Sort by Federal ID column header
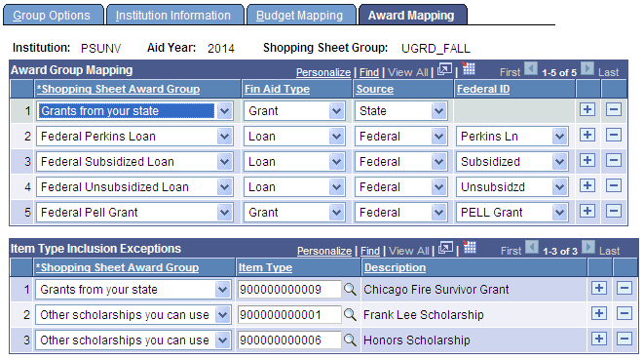 pos(483,89)
